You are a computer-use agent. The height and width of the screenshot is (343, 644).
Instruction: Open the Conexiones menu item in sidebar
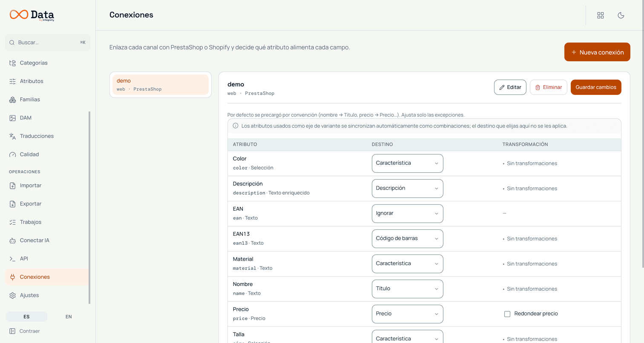tap(47, 277)
